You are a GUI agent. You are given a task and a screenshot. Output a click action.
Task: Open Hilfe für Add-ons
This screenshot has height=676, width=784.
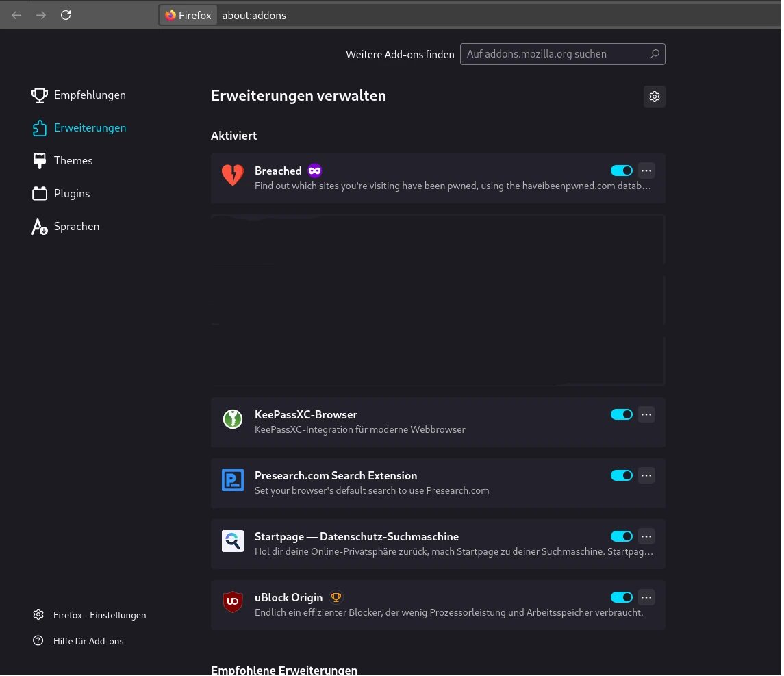point(88,640)
